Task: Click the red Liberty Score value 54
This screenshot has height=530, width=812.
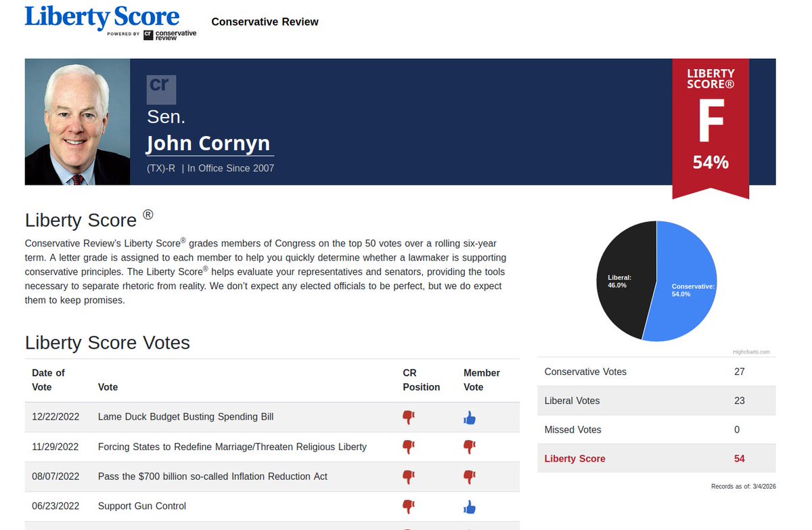Action: pyautogui.click(x=739, y=459)
